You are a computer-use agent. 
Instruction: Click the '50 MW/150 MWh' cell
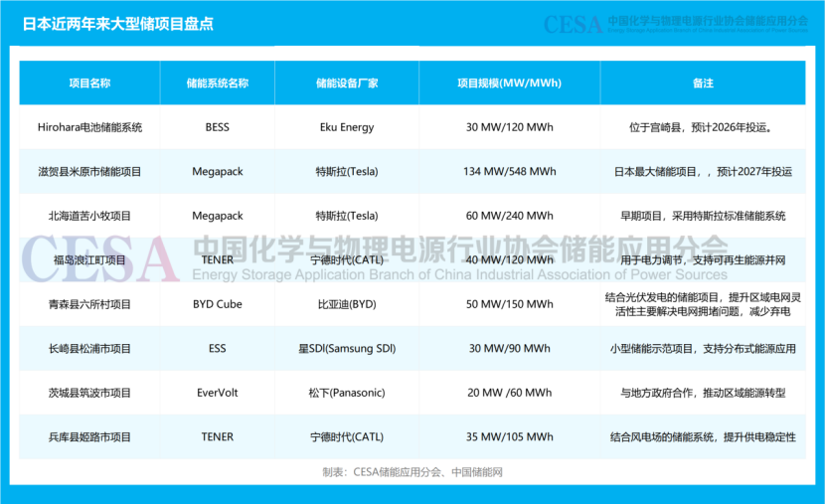[x=509, y=304]
